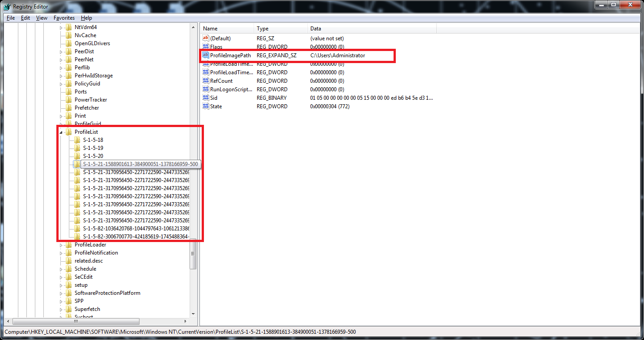
Task: Select the S-1-5-82-1036420768 profile key
Action: 136,229
